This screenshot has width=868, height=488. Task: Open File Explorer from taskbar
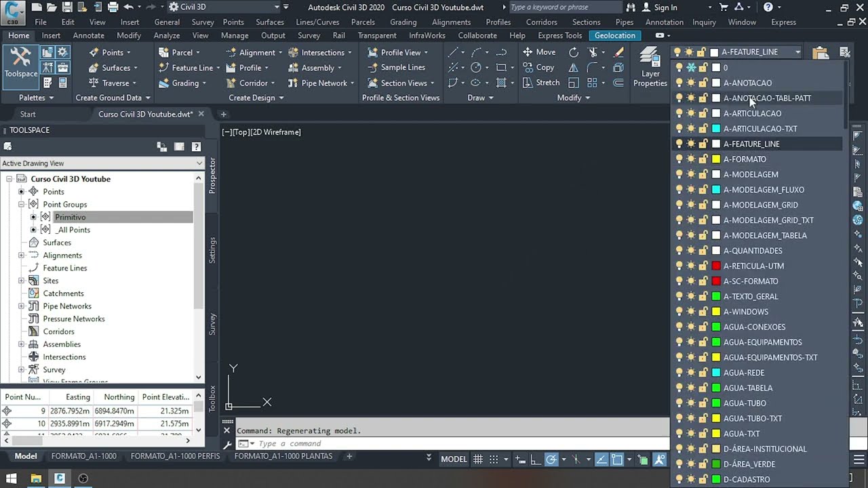36,479
